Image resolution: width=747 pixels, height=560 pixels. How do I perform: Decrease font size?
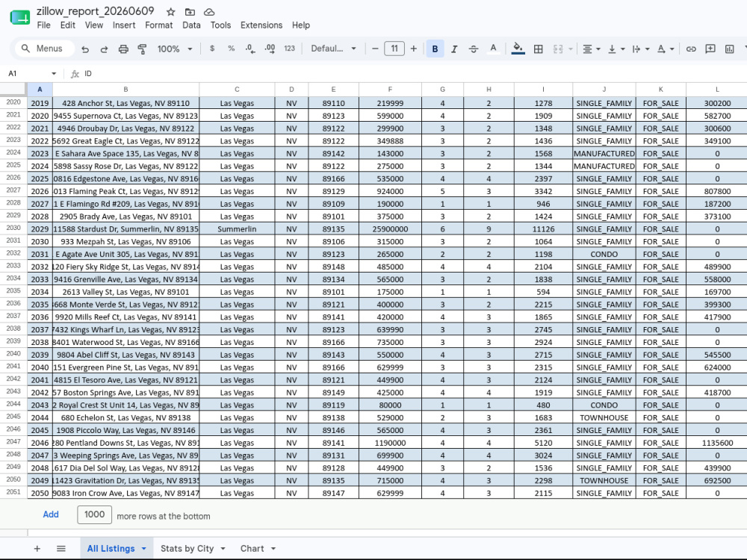375,49
